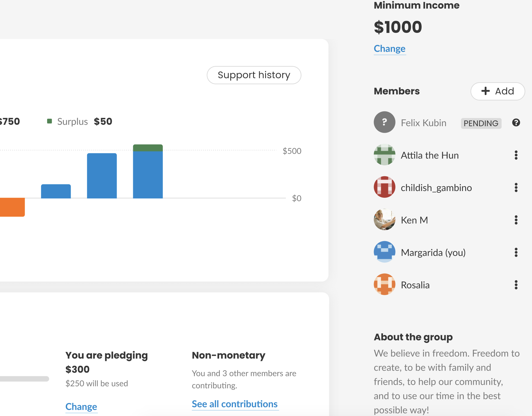Click the pending help question mark icon
Viewport: 532px width, 416px height.
(516, 123)
